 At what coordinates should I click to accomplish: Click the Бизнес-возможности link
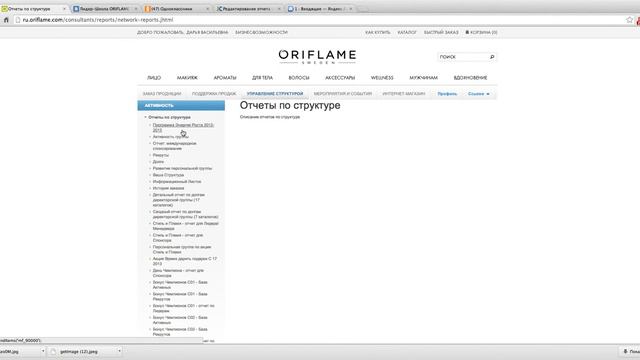[x=261, y=32]
